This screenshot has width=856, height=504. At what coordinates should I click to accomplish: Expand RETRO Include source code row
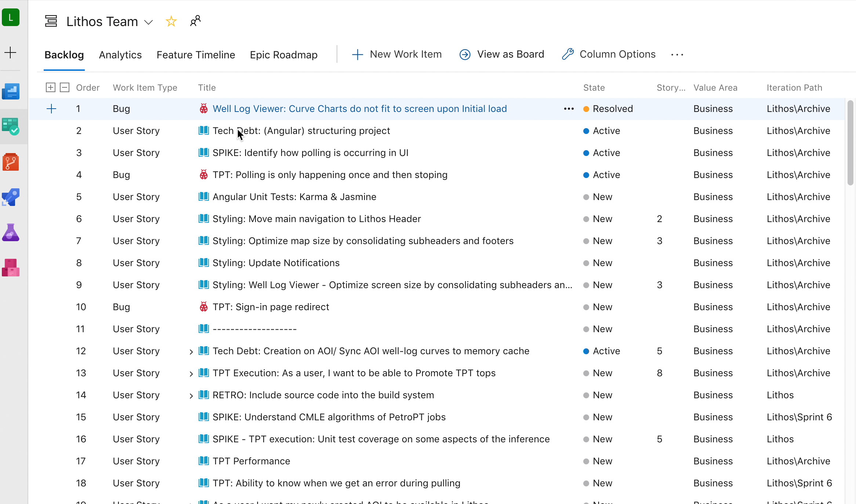(191, 396)
